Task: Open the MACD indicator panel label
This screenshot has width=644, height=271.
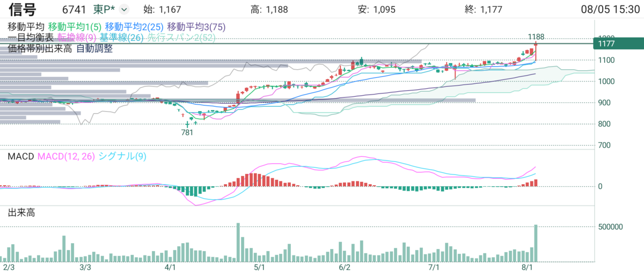Action: [21, 156]
